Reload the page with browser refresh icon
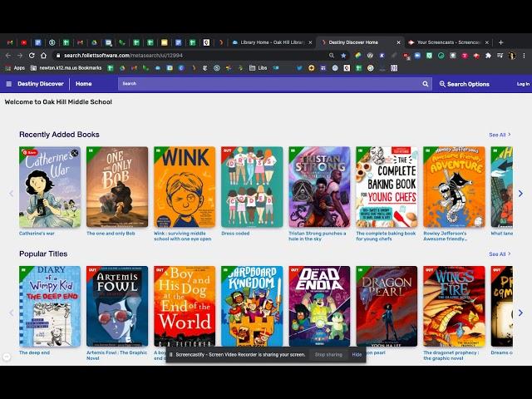532x399 pixels. [32, 56]
